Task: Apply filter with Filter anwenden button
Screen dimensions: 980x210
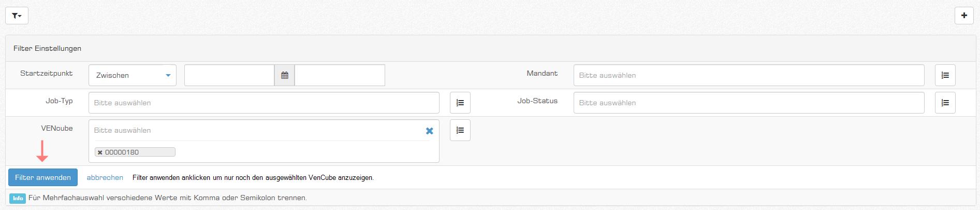Action: [x=43, y=177]
